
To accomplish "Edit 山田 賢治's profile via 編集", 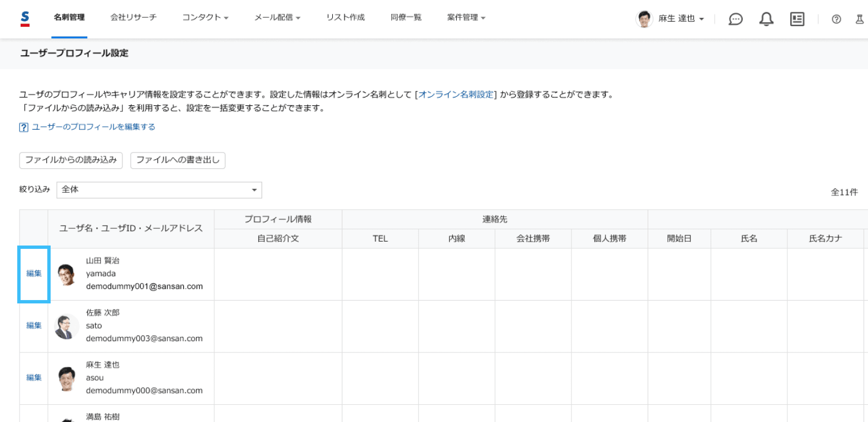I will [x=34, y=273].
